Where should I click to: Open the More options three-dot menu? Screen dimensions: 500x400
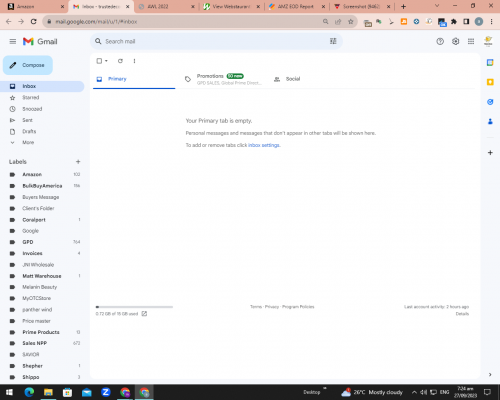tap(134, 61)
